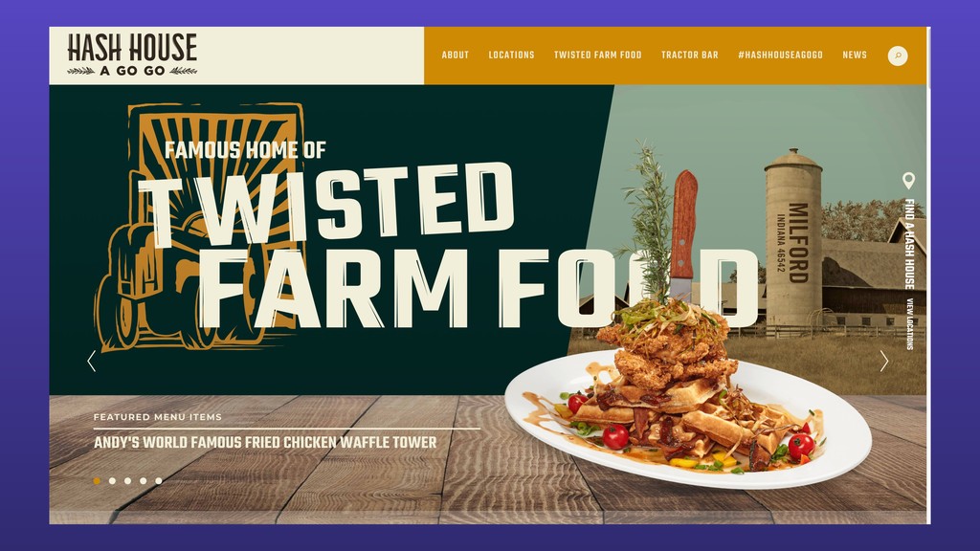
Task: Select the third carousel dot
Action: click(x=127, y=480)
